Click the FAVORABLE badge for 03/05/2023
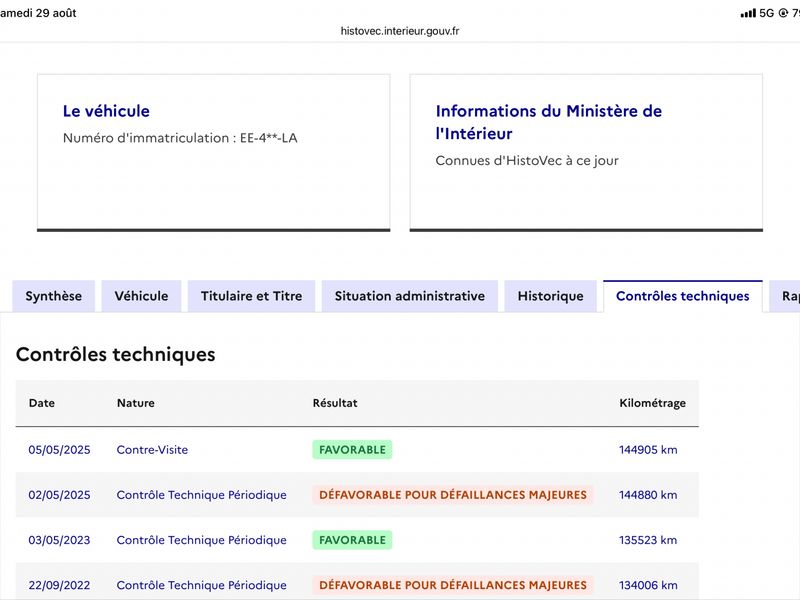This screenshot has width=800, height=600. click(352, 540)
